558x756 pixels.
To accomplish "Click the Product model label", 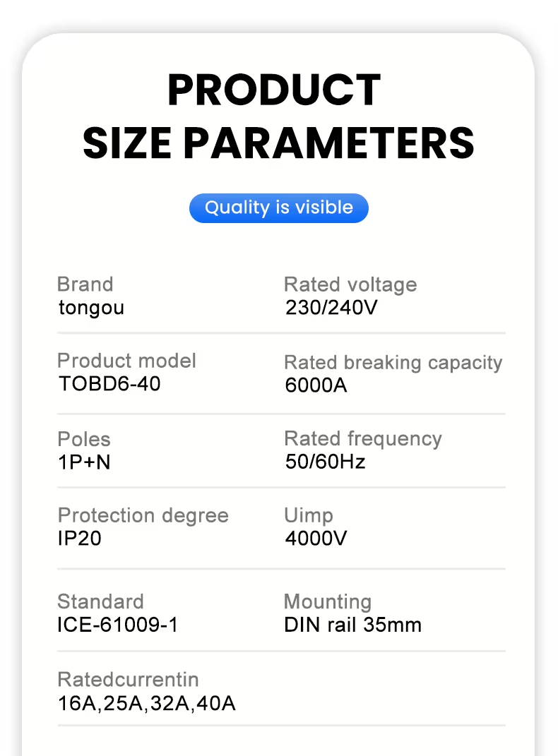I will (126, 361).
